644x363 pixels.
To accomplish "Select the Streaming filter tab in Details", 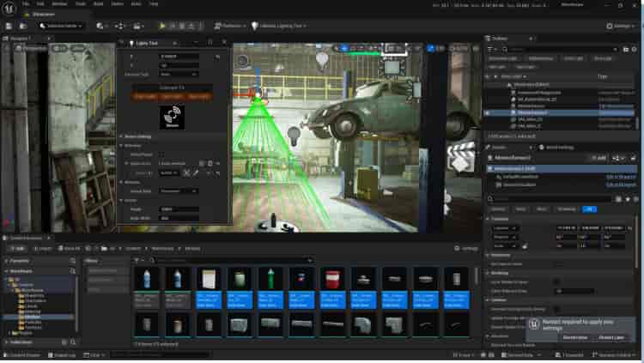I will [x=567, y=209].
